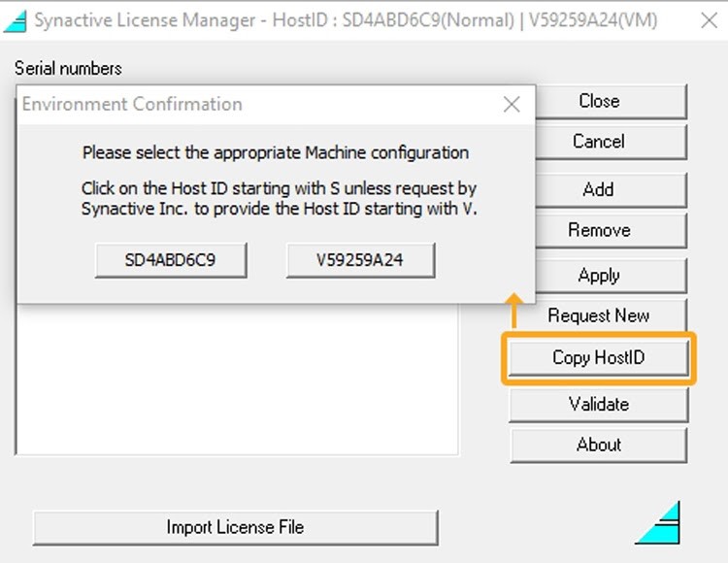Click the Serial numbers label
Viewport: 728px width, 563px height.
pos(68,68)
